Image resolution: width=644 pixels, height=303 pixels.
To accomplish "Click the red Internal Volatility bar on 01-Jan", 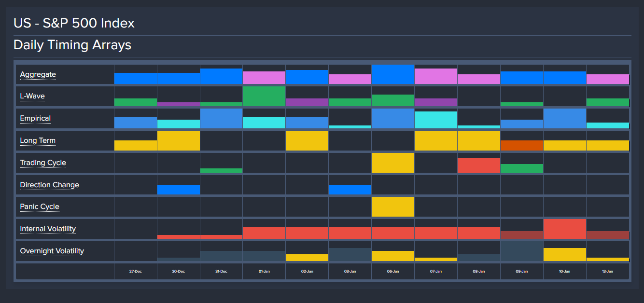I will (264, 233).
